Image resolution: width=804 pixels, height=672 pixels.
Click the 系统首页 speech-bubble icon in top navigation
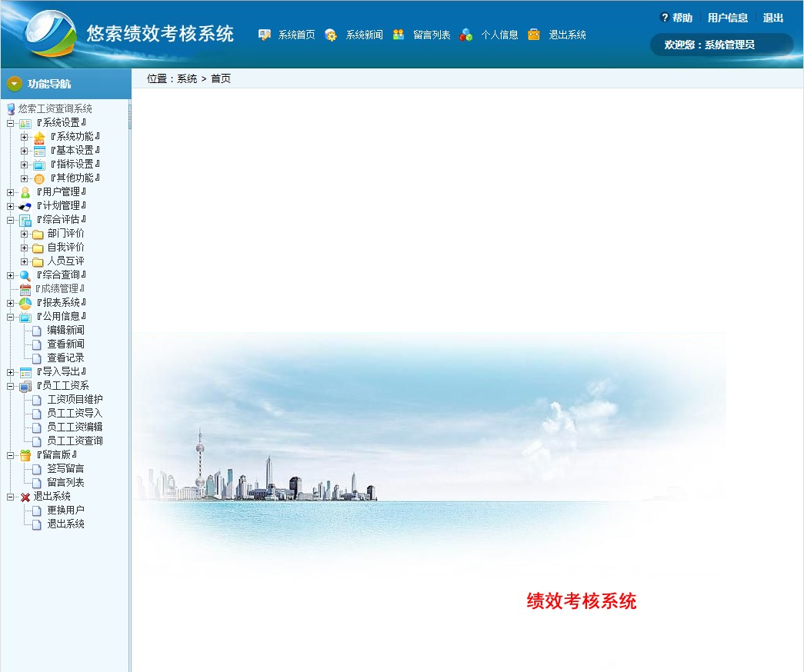[265, 35]
